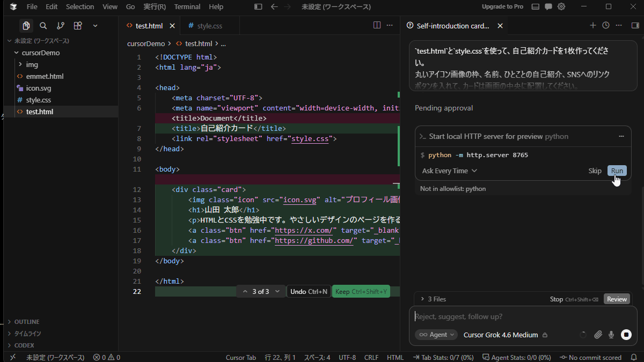Go to next change with down chevron
644x362 pixels.
coord(277,292)
